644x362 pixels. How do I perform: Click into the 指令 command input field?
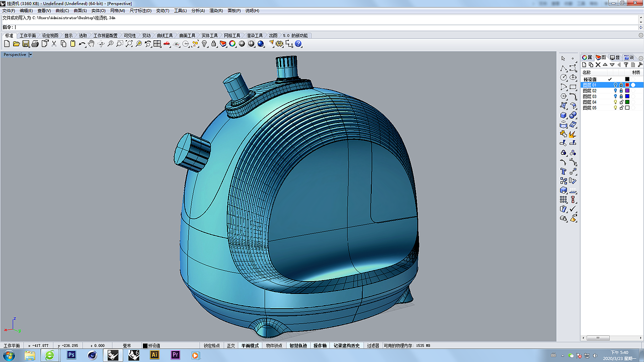(x=327, y=27)
